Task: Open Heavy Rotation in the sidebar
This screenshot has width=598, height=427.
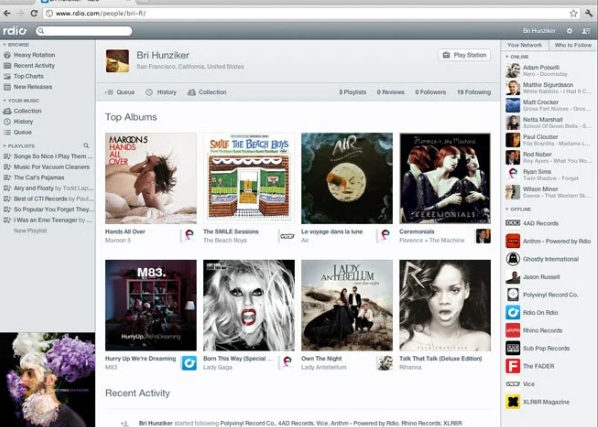Action: [29, 55]
